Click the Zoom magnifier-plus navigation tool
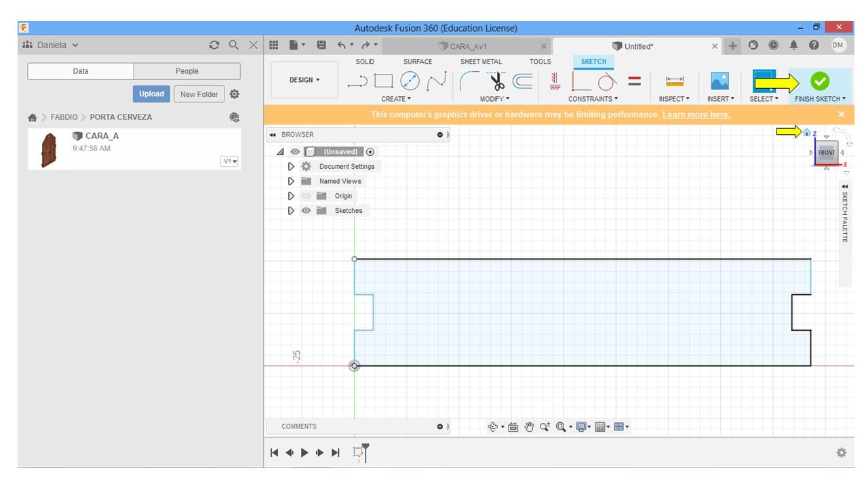 click(545, 427)
